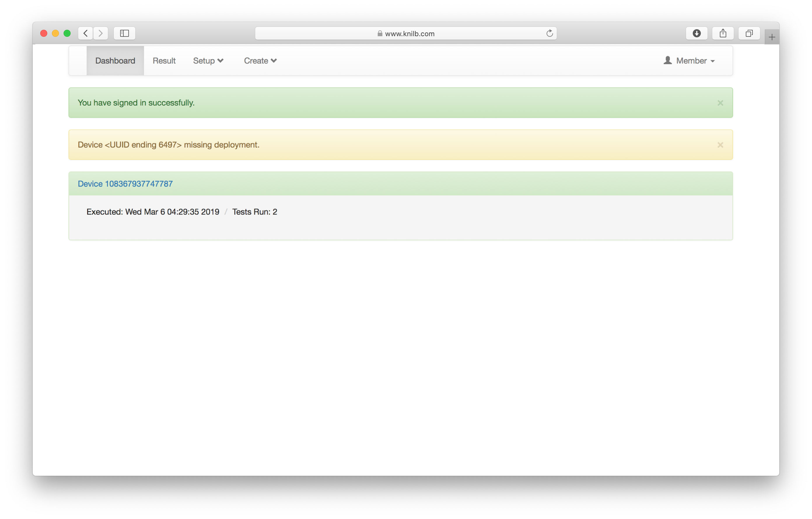Click the 'Device <UUID ending 6497> missing deployment.' text

168,145
